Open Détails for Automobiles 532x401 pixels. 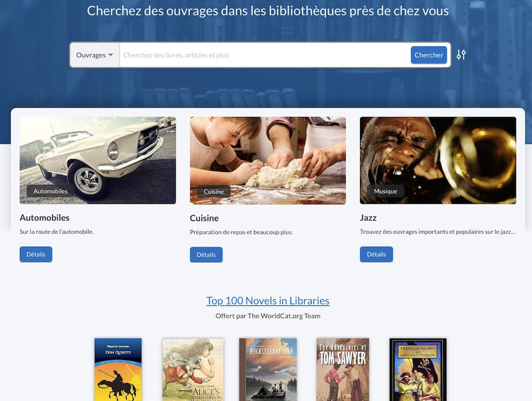click(x=36, y=255)
